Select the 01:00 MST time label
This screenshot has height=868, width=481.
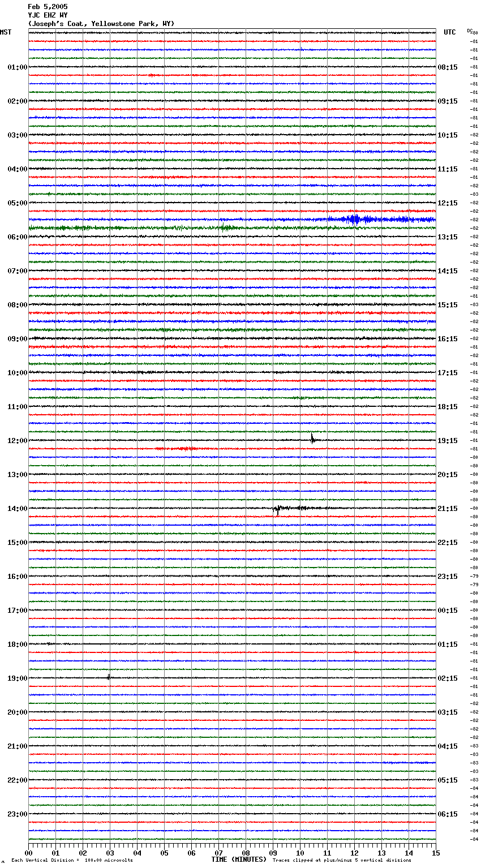point(18,67)
